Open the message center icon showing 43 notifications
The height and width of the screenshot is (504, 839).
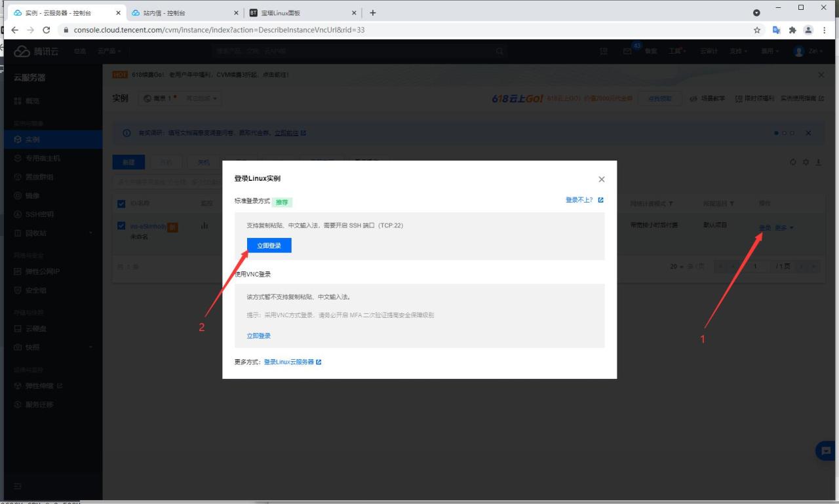tap(628, 50)
